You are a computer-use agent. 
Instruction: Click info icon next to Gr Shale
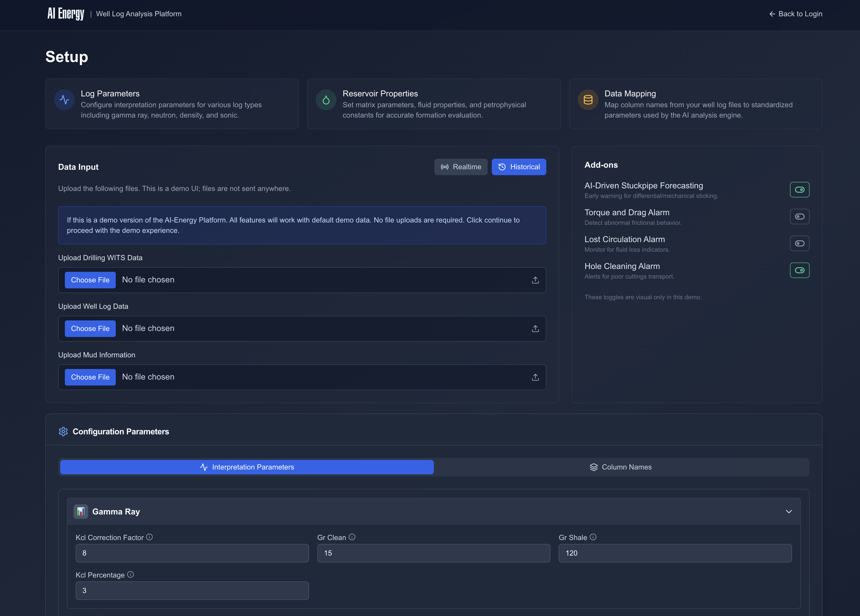click(593, 537)
